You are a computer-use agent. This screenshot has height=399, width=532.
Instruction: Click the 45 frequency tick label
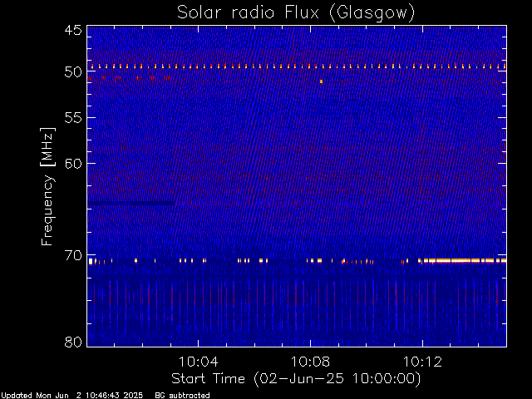click(73, 30)
